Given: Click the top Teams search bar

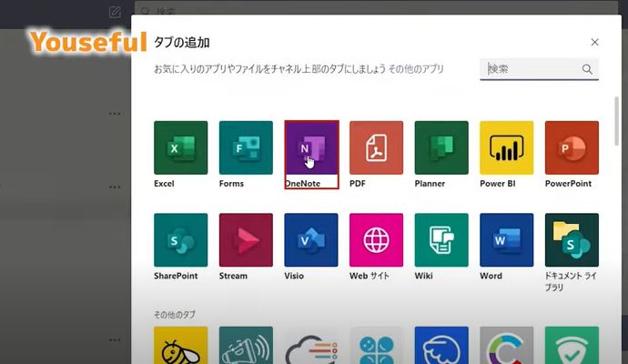Looking at the screenshot, I should click(x=376, y=8).
